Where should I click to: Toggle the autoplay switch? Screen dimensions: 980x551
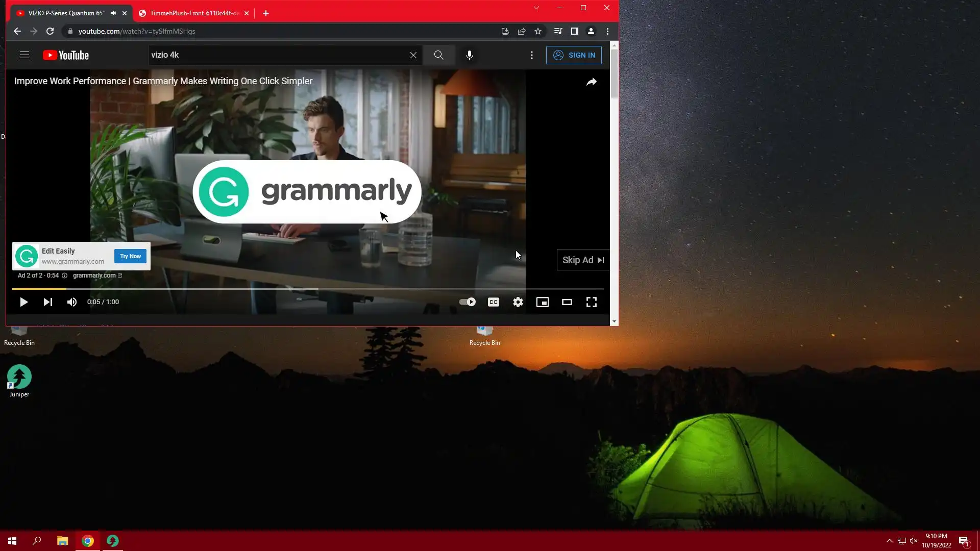click(x=467, y=302)
